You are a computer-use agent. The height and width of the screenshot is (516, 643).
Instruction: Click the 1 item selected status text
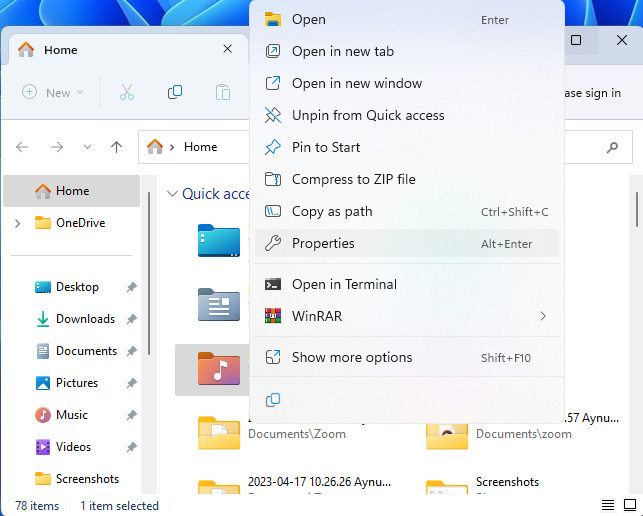(119, 506)
